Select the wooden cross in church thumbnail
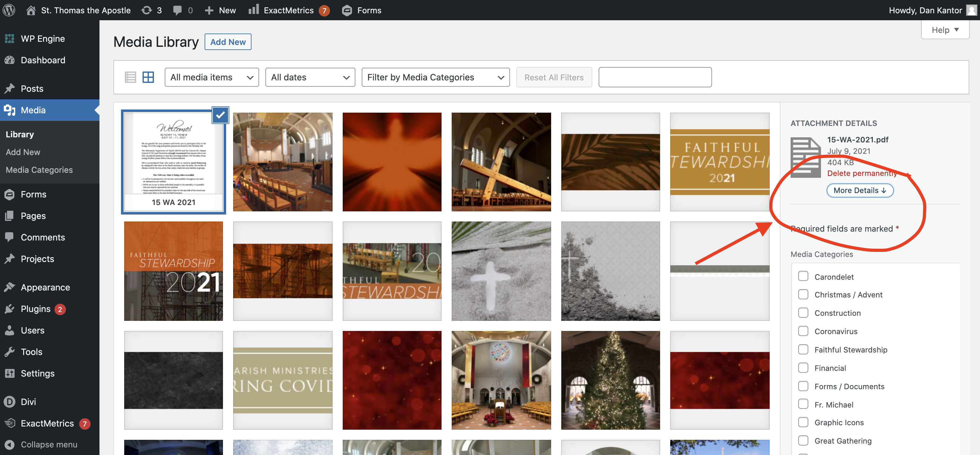Screen dimensions: 980x455 click(501, 162)
